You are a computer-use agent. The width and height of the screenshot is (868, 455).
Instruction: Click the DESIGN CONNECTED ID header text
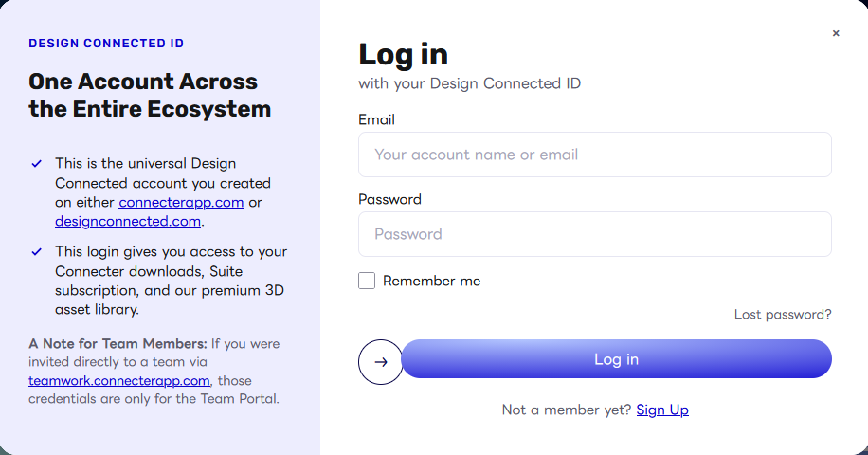[106, 44]
